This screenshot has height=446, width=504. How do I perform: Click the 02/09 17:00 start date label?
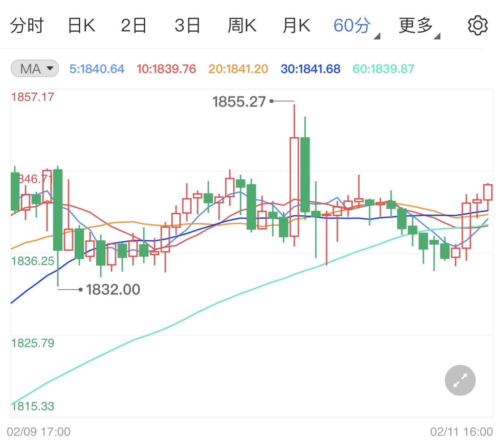39,432
